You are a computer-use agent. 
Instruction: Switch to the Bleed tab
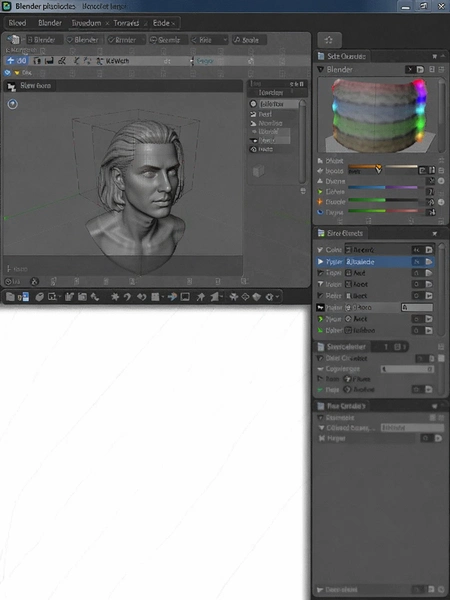[18, 23]
